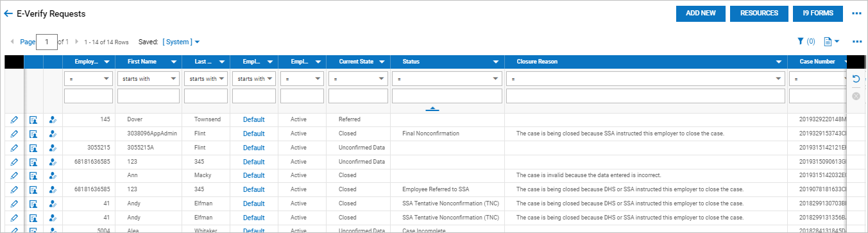The height and width of the screenshot is (233, 868).
Task: Click employee edit icon for Dover Townsend
Action: pyautogui.click(x=53, y=119)
